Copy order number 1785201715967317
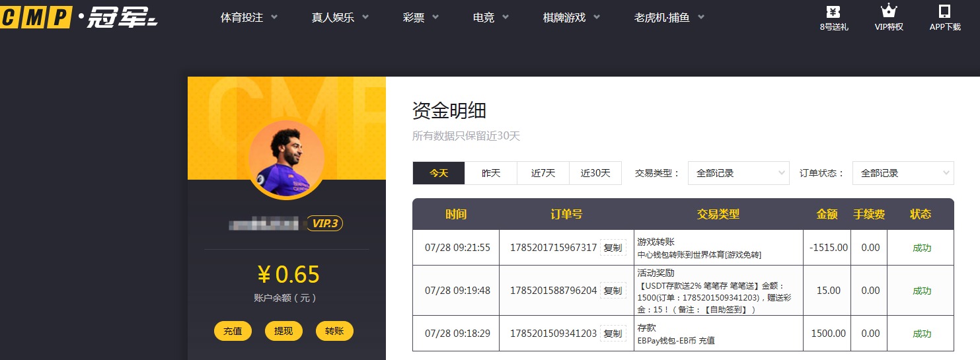 (x=613, y=248)
